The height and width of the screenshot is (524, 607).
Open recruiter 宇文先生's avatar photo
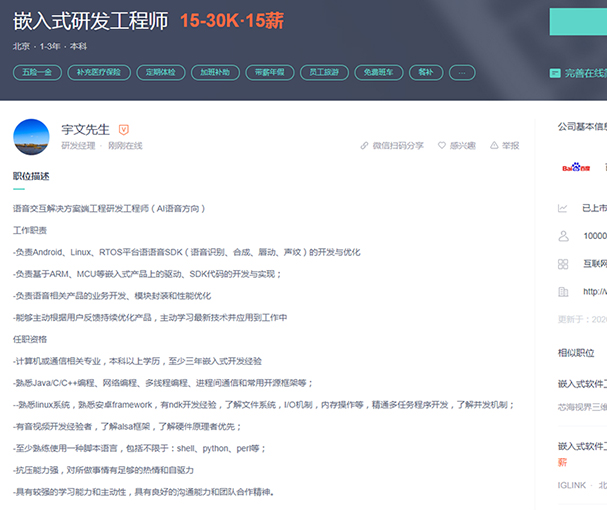31,137
